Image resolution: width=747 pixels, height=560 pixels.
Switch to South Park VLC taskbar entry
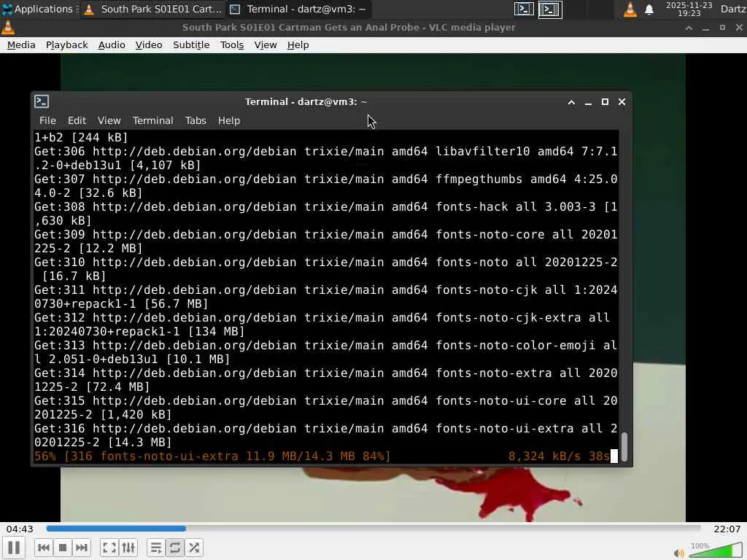[153, 9]
